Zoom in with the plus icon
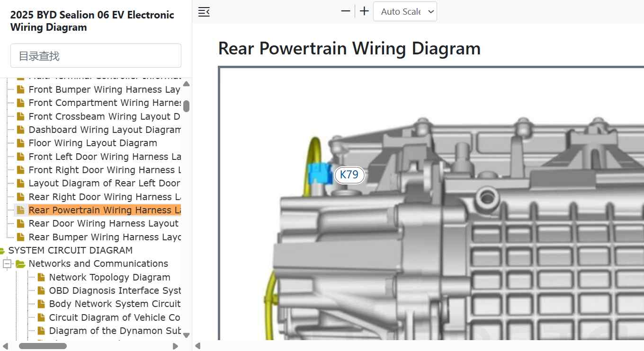The width and height of the screenshot is (644, 351). tap(364, 11)
